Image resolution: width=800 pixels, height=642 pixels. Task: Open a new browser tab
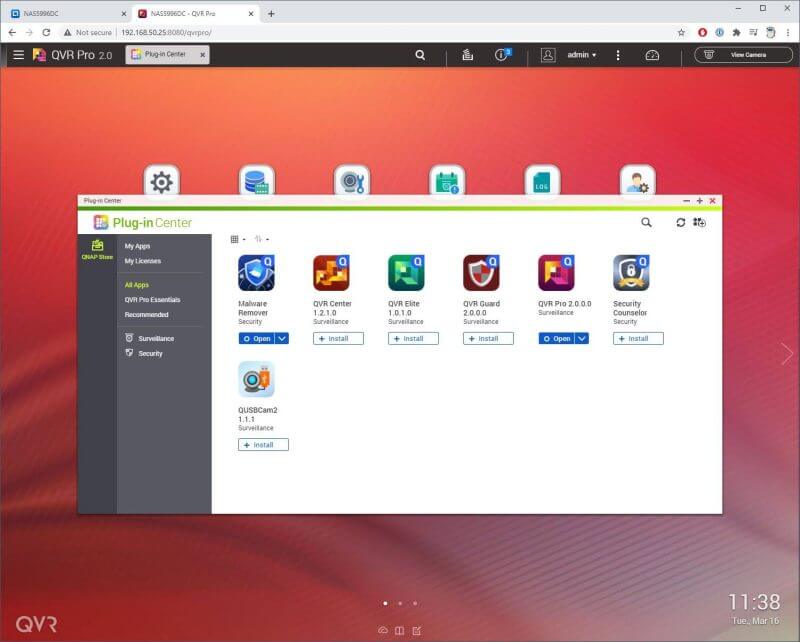271,14
